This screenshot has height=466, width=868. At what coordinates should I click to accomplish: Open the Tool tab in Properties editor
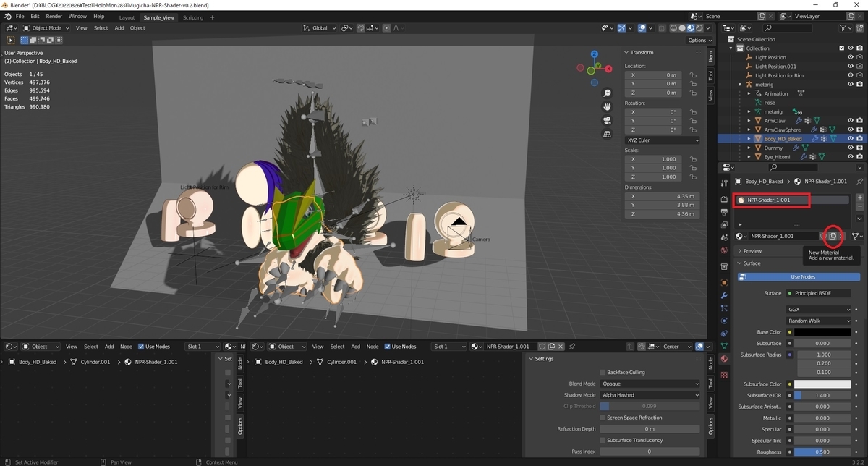(x=724, y=185)
